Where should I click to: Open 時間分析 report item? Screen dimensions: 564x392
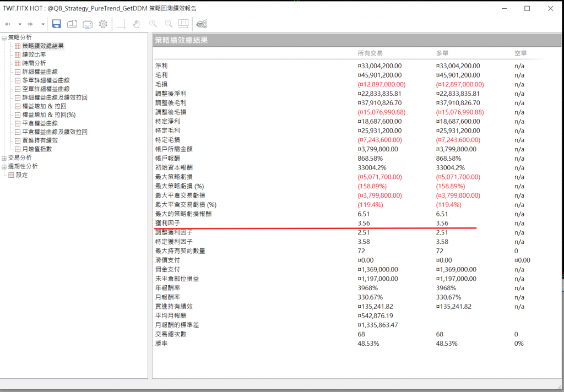pos(34,63)
